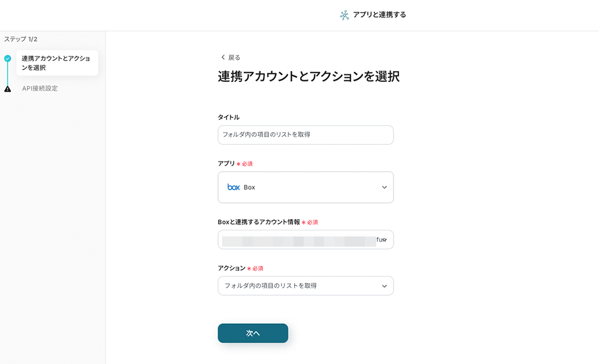This screenshot has height=364, width=599.
Task: Open the Box account selection dropdown arrow
Action: point(385,239)
